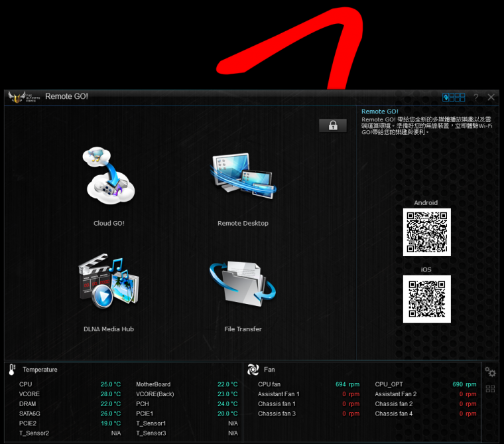The width and height of the screenshot is (504, 444).
Task: Open the Cloud GO! feature icon
Action: 109,176
